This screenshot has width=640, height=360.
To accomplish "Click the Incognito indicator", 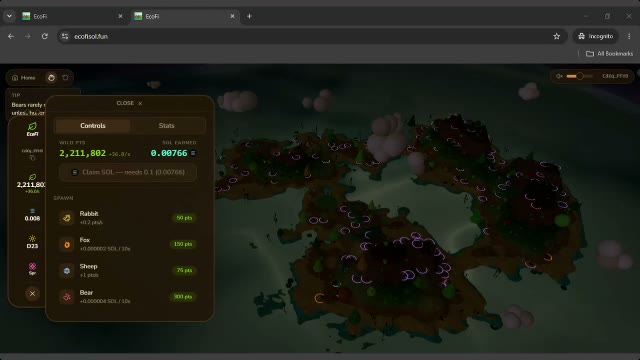I will pyautogui.click(x=596, y=36).
